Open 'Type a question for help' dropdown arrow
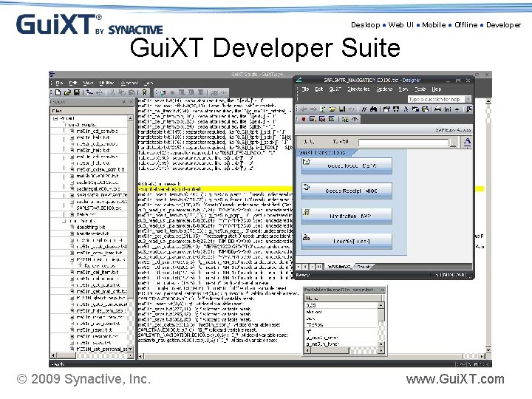Image resolution: width=532 pixels, height=399 pixels. (468, 99)
